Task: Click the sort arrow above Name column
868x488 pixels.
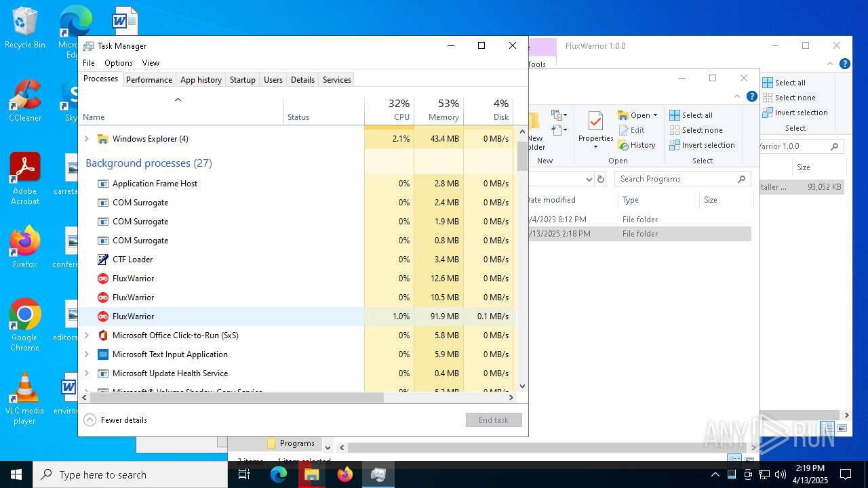Action: (x=178, y=100)
